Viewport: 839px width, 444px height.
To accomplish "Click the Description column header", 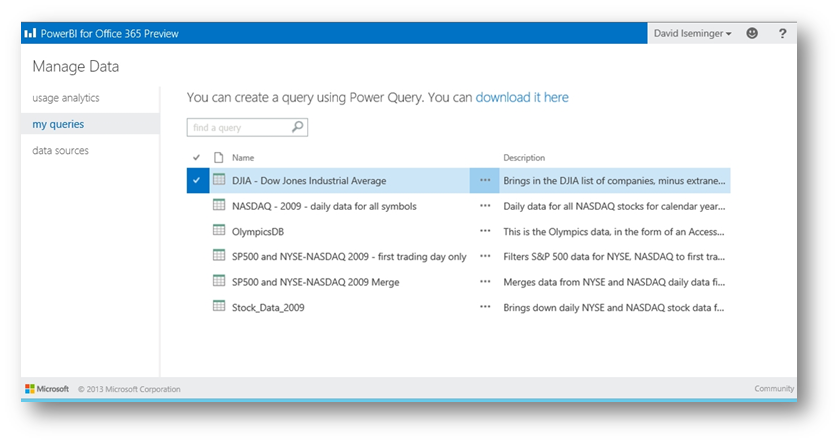I will 524,158.
